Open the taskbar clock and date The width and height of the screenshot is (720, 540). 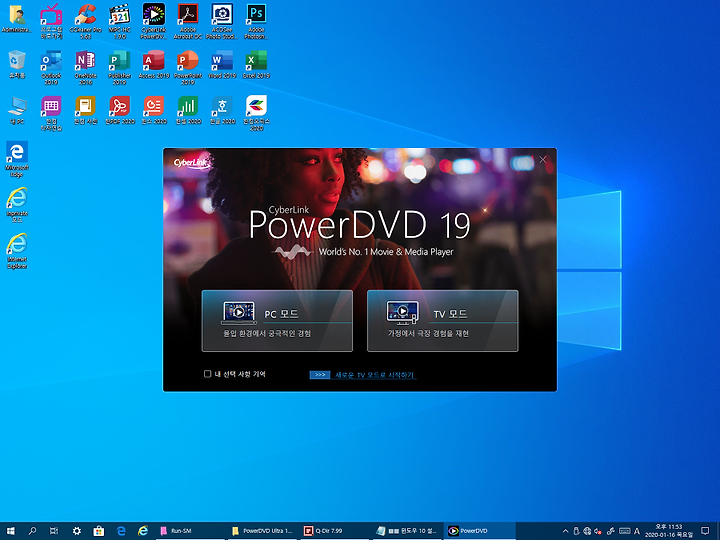669,531
